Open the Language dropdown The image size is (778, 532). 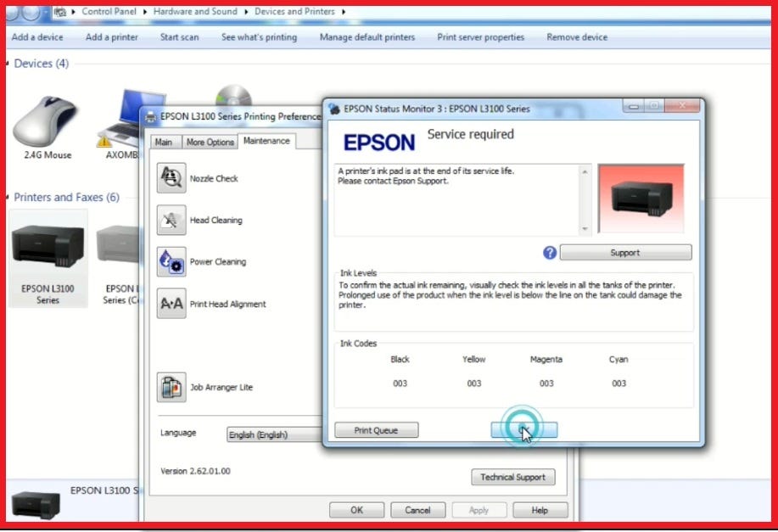(274, 434)
